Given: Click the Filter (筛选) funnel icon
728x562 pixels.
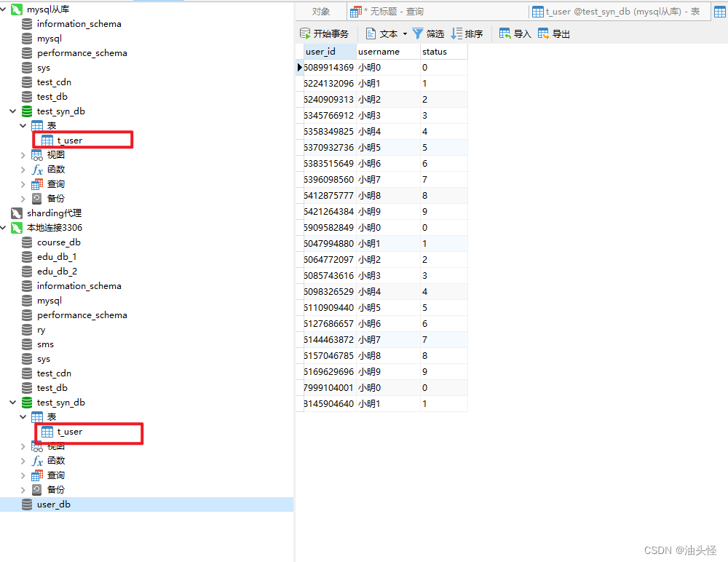Looking at the screenshot, I should (x=418, y=33).
